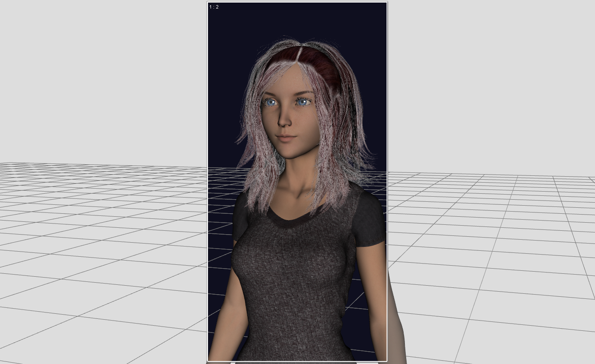The height and width of the screenshot is (364, 595).
Task: Click the "1 : 2" aspect ratio label
Action: point(214,7)
